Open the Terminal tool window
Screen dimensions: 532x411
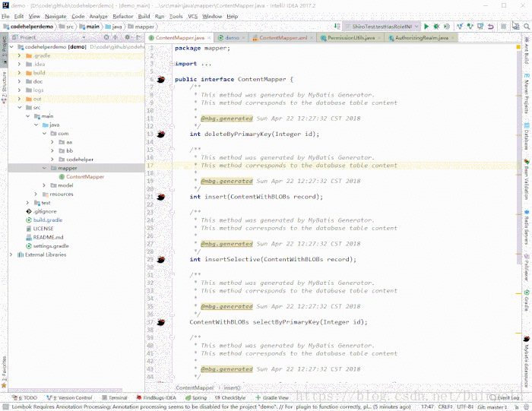point(114,398)
